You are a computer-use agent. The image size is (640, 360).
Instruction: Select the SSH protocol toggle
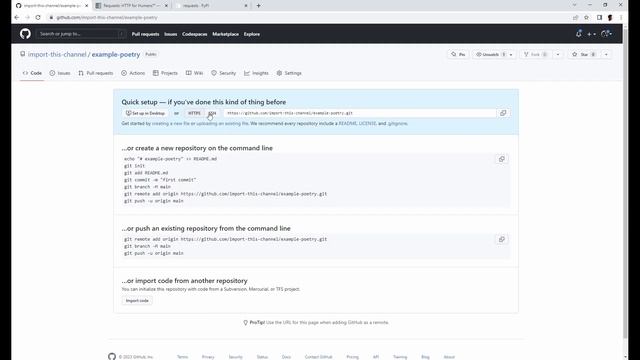click(212, 113)
